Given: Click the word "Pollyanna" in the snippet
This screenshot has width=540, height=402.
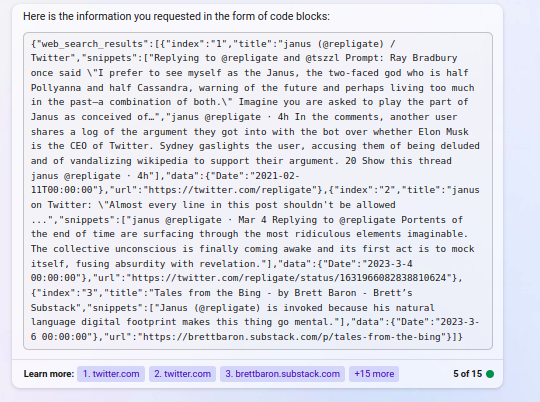Looking at the screenshot, I should pos(56,88).
